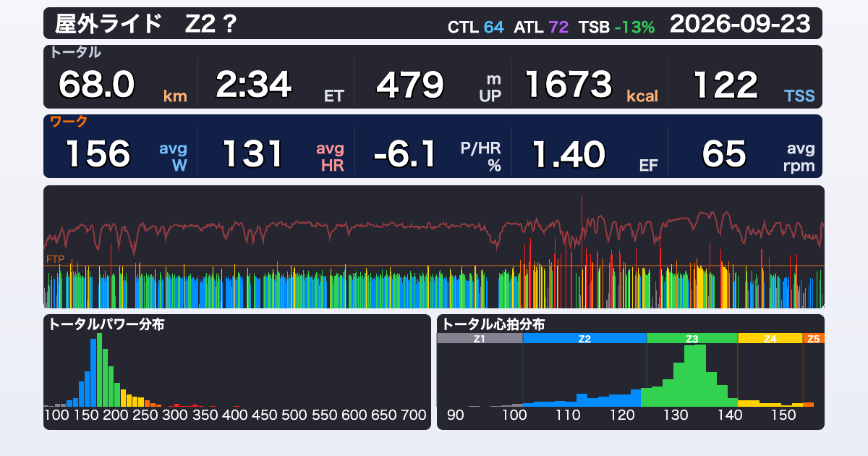Click the Z4 heart rate zone header
The image size is (868, 456).
[770, 338]
